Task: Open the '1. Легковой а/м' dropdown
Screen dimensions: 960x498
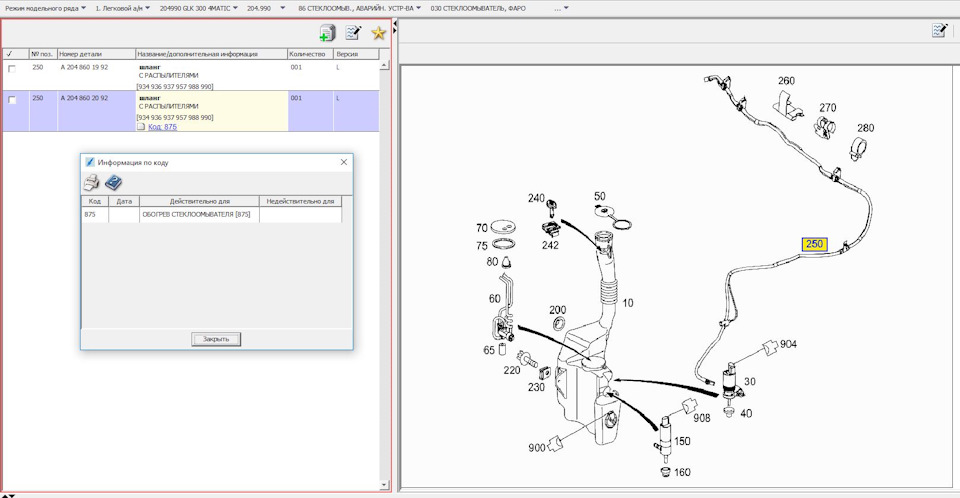Action: click(123, 8)
